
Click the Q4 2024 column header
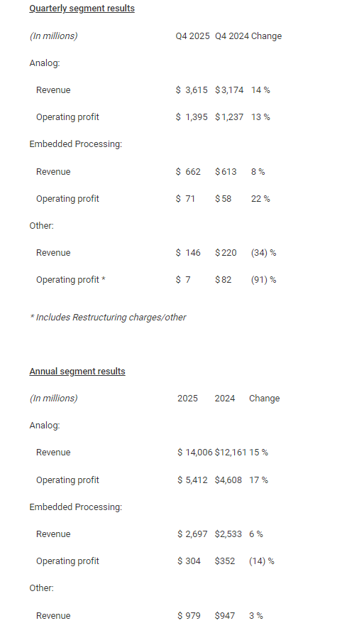pyautogui.click(x=232, y=36)
